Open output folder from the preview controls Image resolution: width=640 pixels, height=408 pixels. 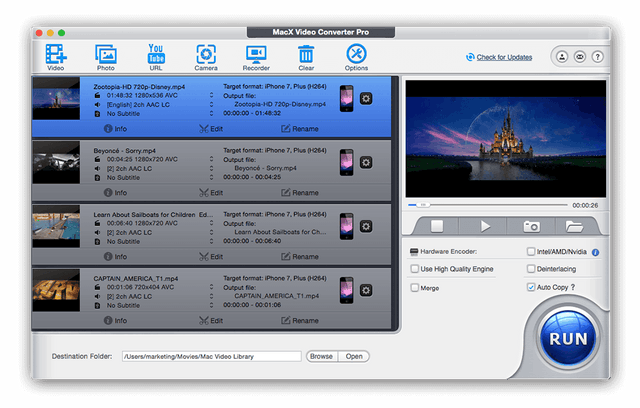tap(574, 226)
